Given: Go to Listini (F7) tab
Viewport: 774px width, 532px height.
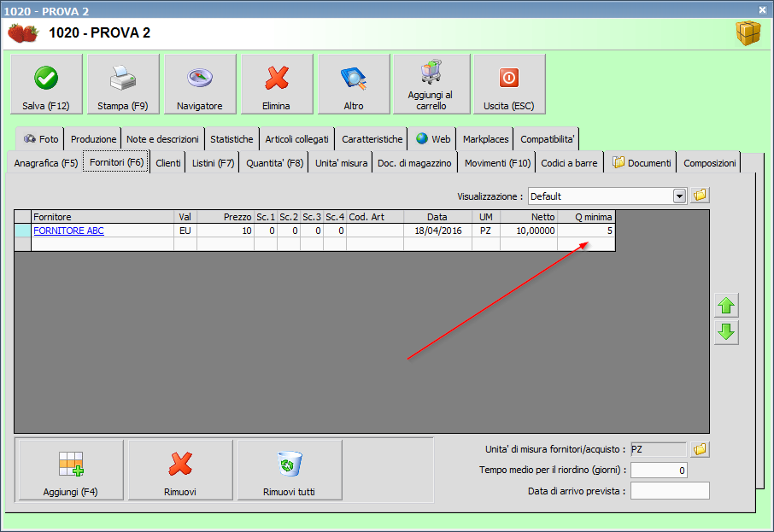Looking at the screenshot, I should point(213,163).
